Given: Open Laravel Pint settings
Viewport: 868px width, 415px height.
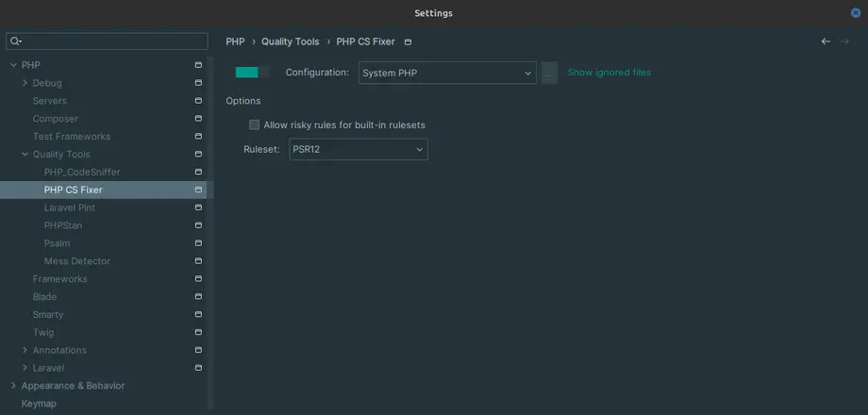Looking at the screenshot, I should (70, 207).
